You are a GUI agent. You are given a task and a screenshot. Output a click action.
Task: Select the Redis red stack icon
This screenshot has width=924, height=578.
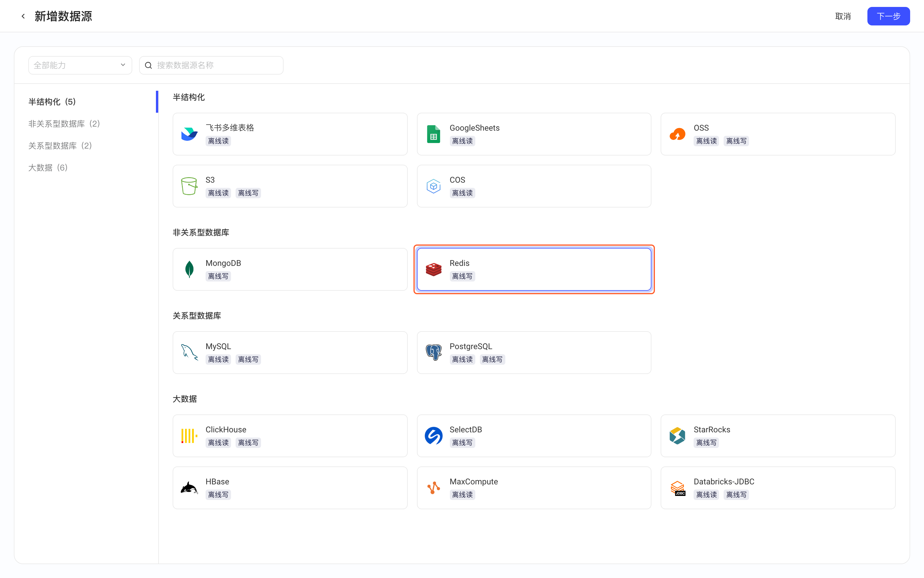click(433, 269)
